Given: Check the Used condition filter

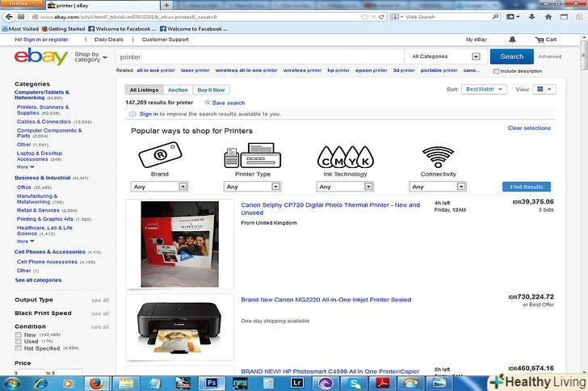Looking at the screenshot, I should click(18, 342).
